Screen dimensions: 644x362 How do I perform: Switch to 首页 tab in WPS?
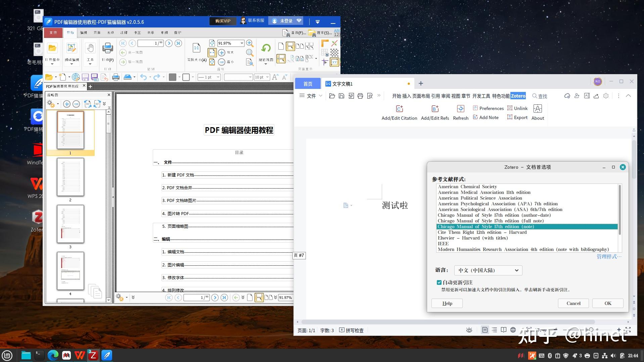point(308,84)
